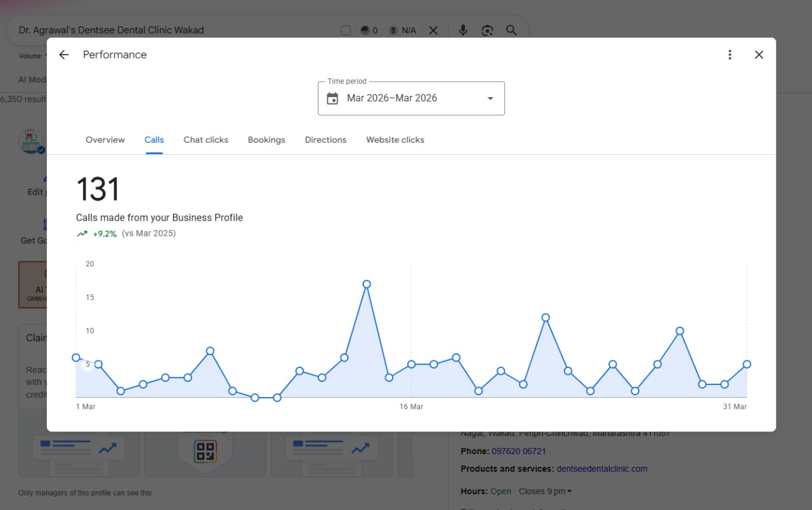Close the Performance dialog
The height and width of the screenshot is (510, 812).
pyautogui.click(x=759, y=55)
